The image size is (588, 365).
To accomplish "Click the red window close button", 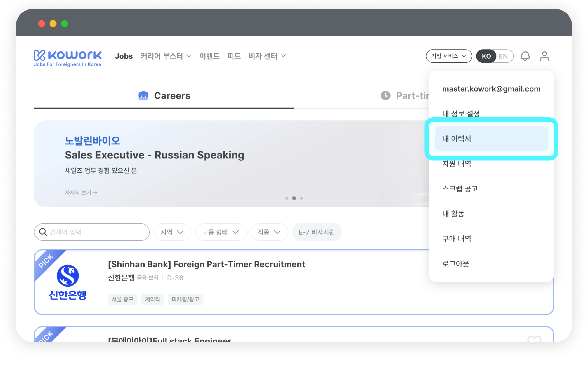I will [42, 24].
